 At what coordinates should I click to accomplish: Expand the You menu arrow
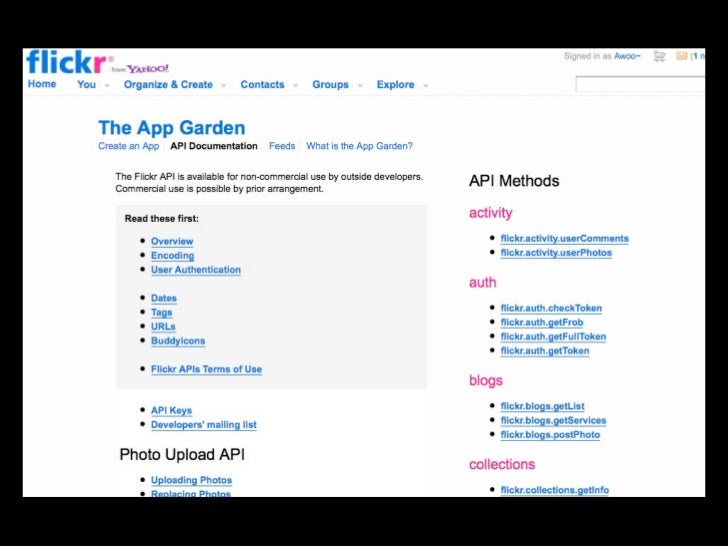point(107,85)
